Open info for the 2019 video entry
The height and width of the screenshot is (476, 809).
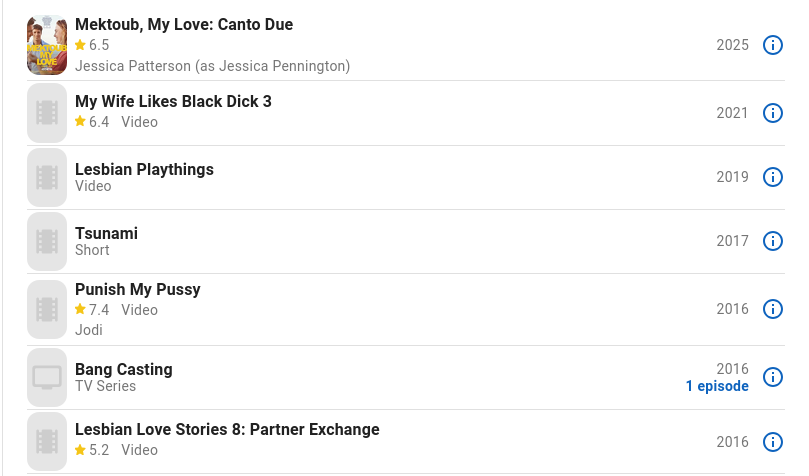point(772,177)
